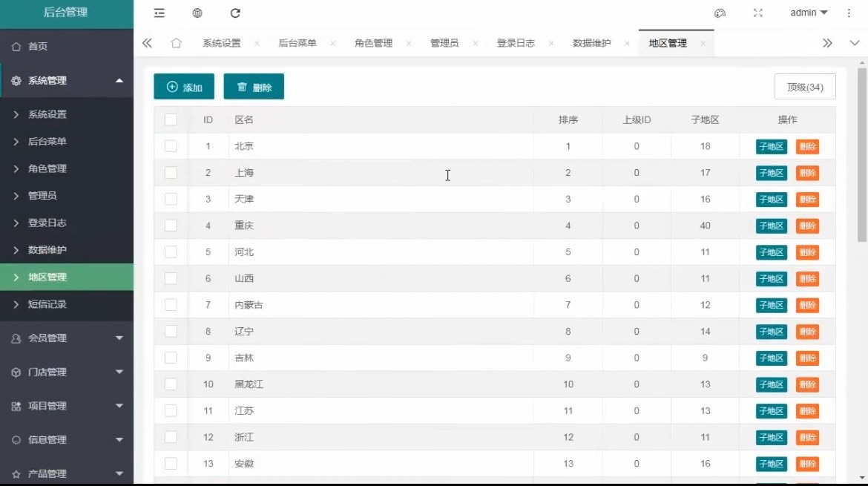868x486 pixels.
Task: Open the admin user dropdown
Action: (809, 13)
